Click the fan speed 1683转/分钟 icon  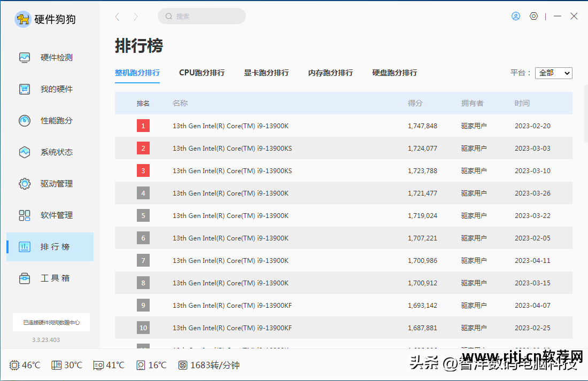click(183, 365)
